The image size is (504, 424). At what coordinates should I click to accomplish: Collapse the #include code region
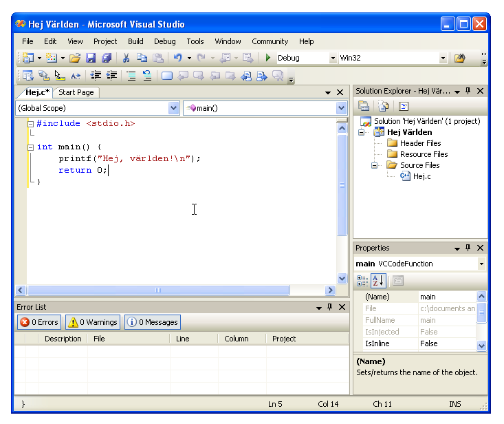coord(30,124)
